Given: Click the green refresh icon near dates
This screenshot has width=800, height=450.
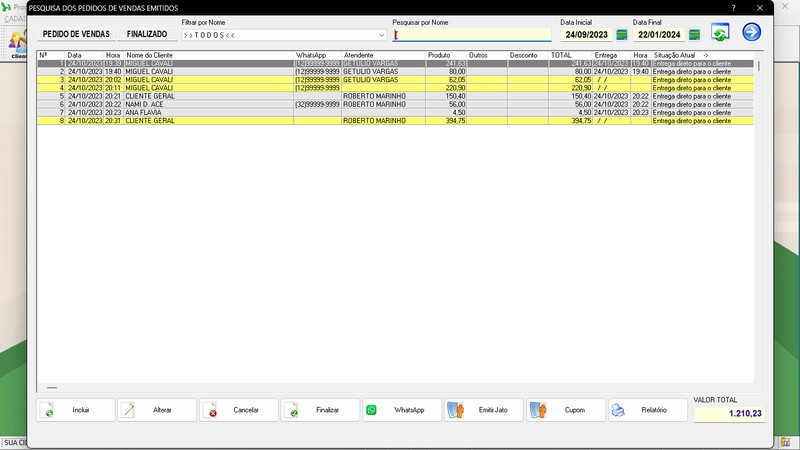Looking at the screenshot, I should tap(720, 32).
